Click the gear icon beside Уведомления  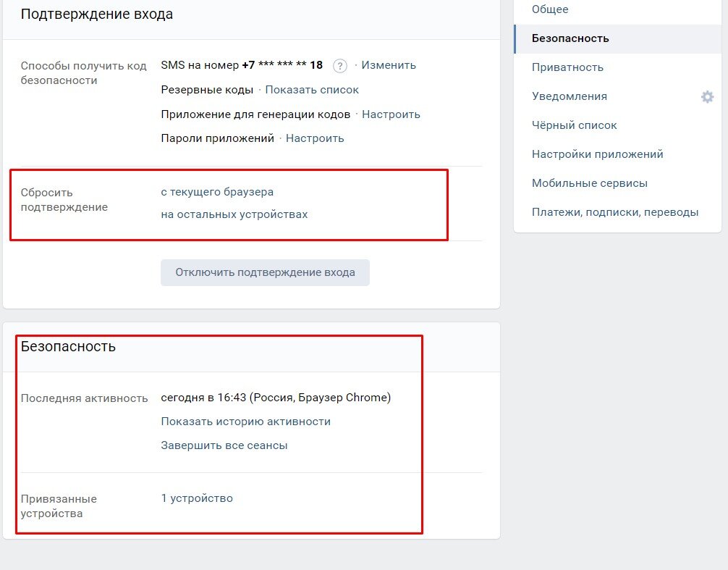[707, 96]
